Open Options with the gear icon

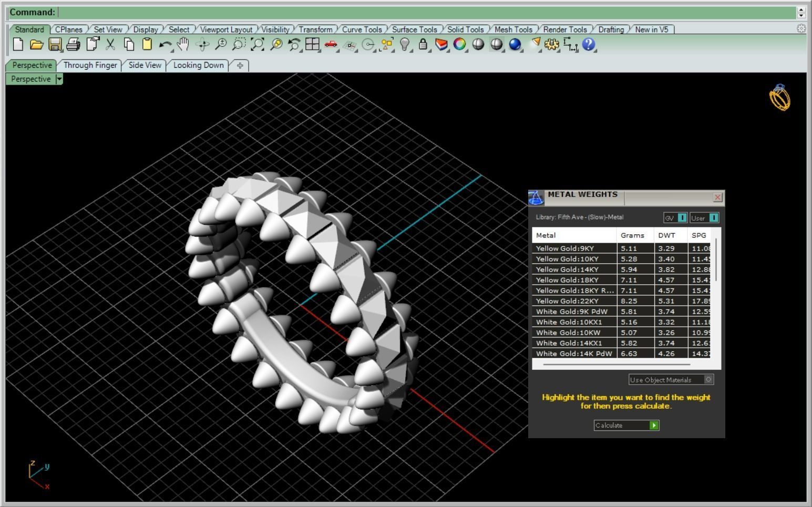552,45
